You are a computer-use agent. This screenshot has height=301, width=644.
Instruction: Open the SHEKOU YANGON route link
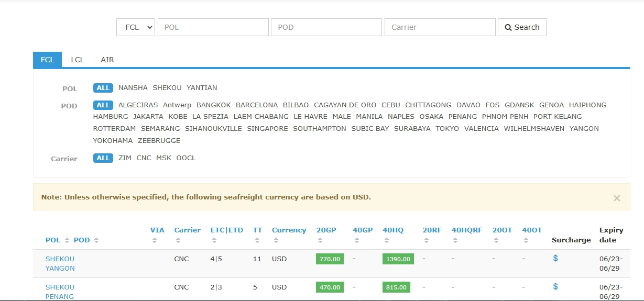pyautogui.click(x=60, y=264)
